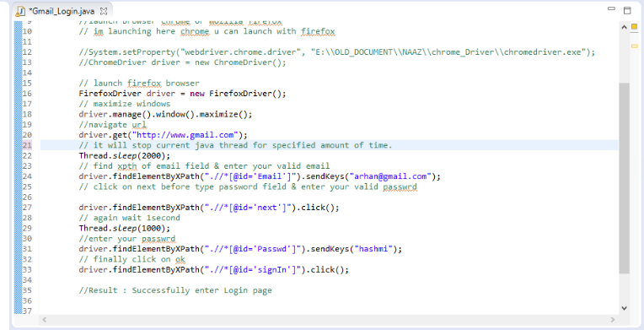
Task: Click the Java file icon on the tab
Action: click(x=21, y=12)
